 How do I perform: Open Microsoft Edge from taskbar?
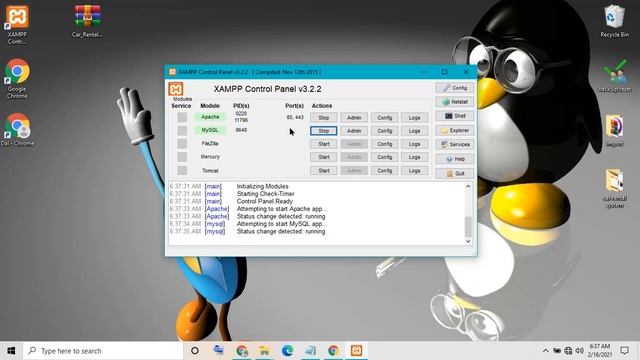coord(287,351)
